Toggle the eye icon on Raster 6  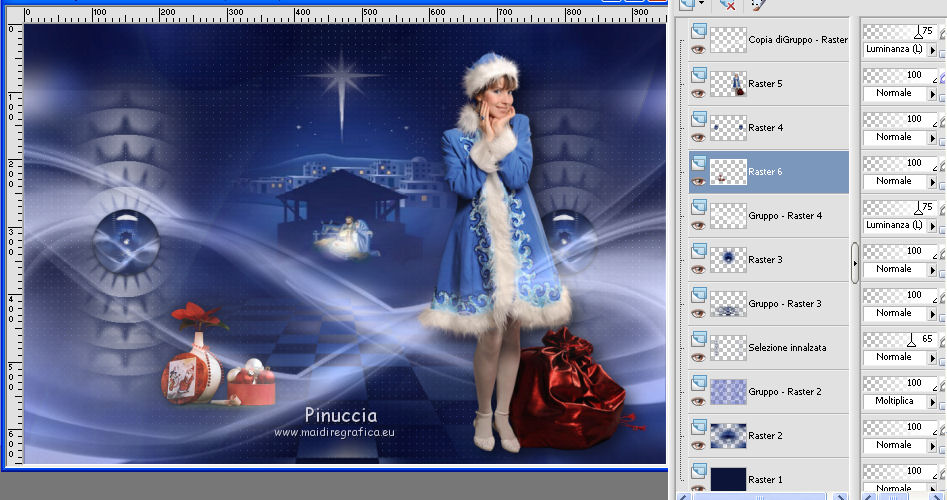(x=698, y=182)
